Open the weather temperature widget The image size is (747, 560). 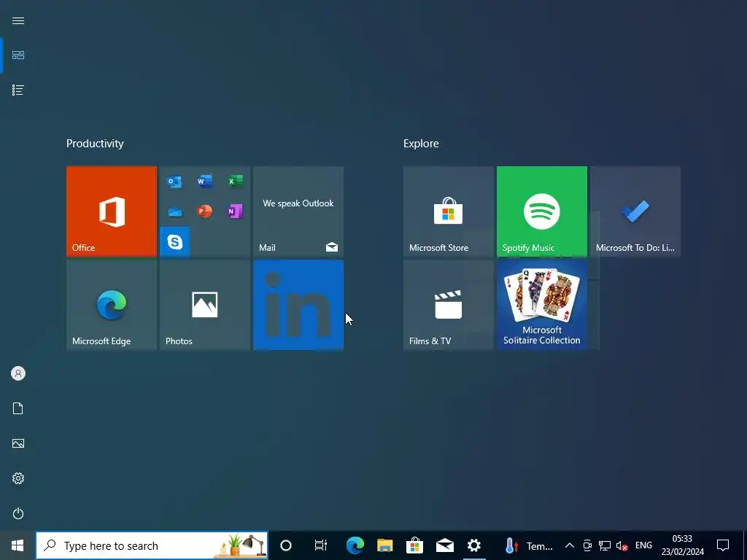(x=528, y=545)
